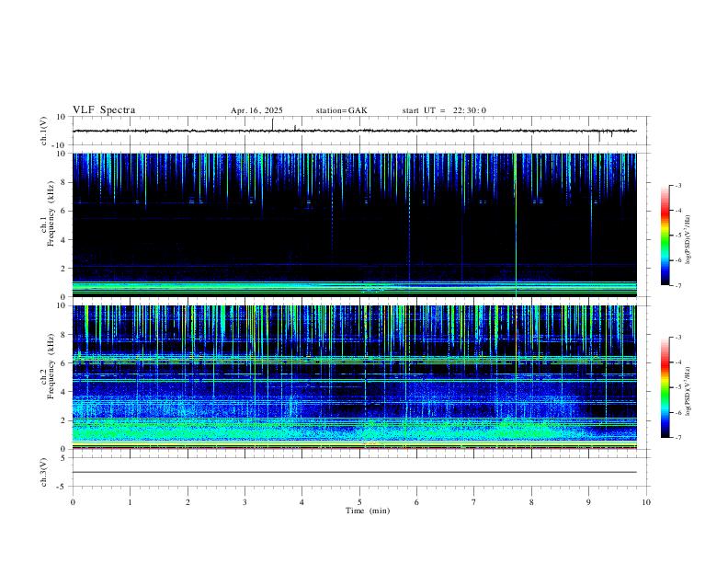Click the ch.2 spectrogram panel
Viewport: 728px width, 563px height.
(355, 377)
